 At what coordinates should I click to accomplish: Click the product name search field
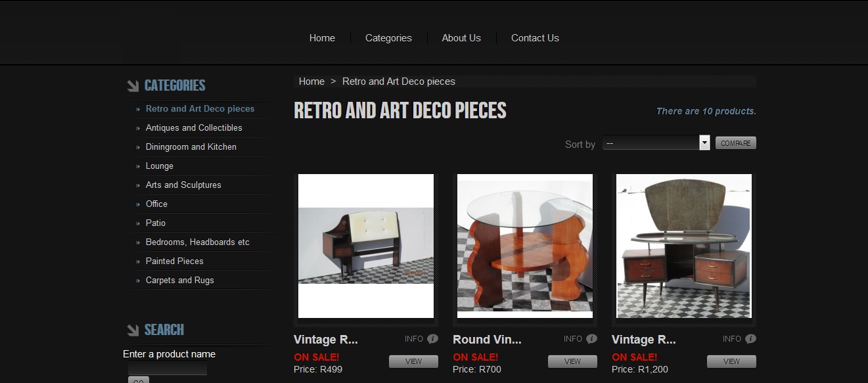(168, 368)
